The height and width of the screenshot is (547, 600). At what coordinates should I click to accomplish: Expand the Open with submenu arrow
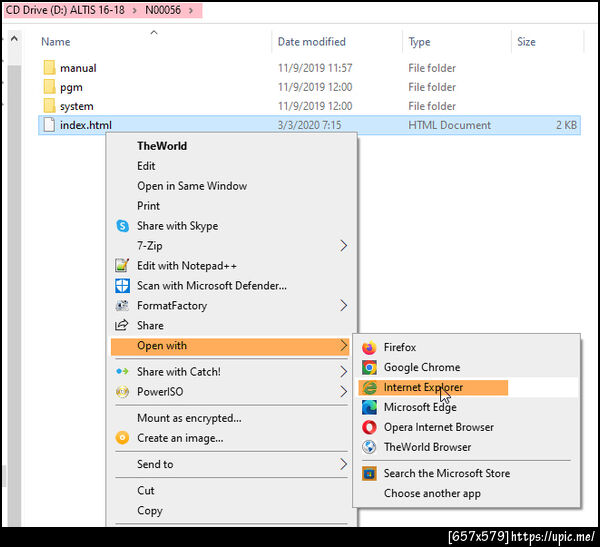(343, 345)
